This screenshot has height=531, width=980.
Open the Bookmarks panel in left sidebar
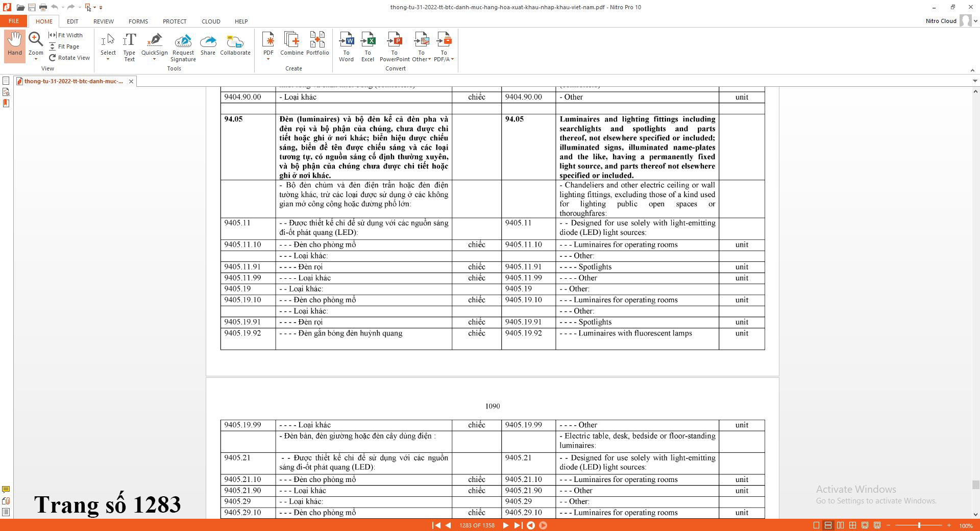6,103
